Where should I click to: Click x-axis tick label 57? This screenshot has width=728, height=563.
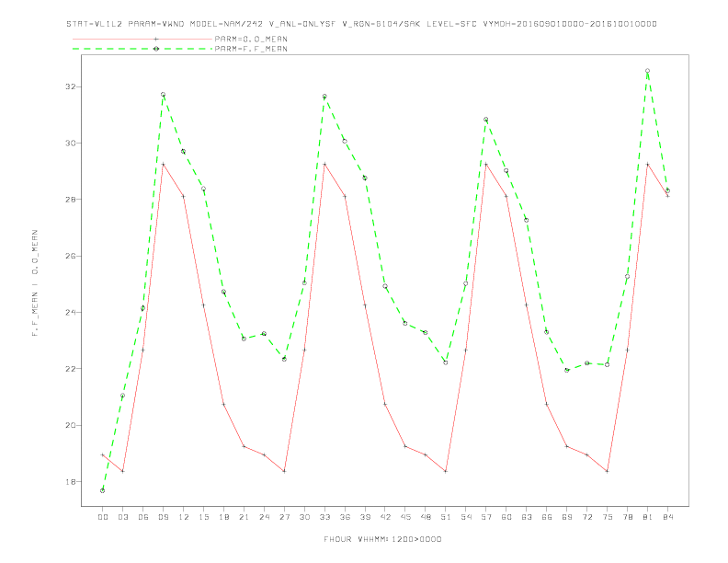tap(486, 517)
